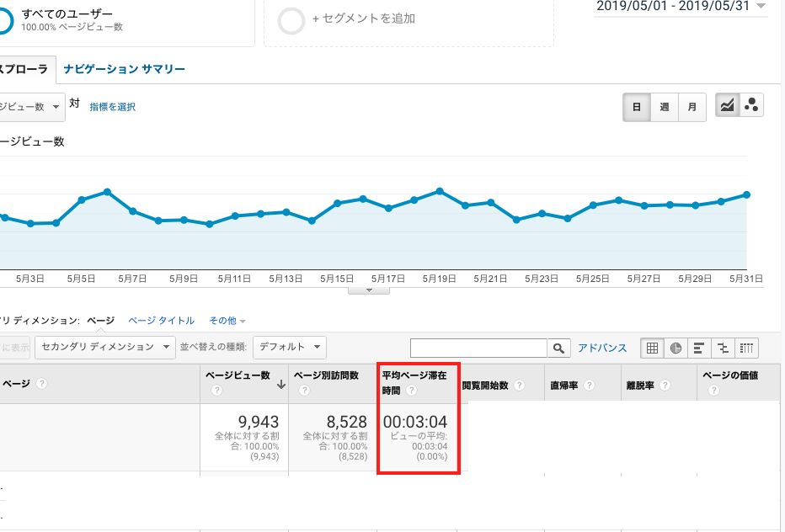Screen dimensions: 785x532
Task: Open help for ページの価値 column
Action: pos(713,390)
